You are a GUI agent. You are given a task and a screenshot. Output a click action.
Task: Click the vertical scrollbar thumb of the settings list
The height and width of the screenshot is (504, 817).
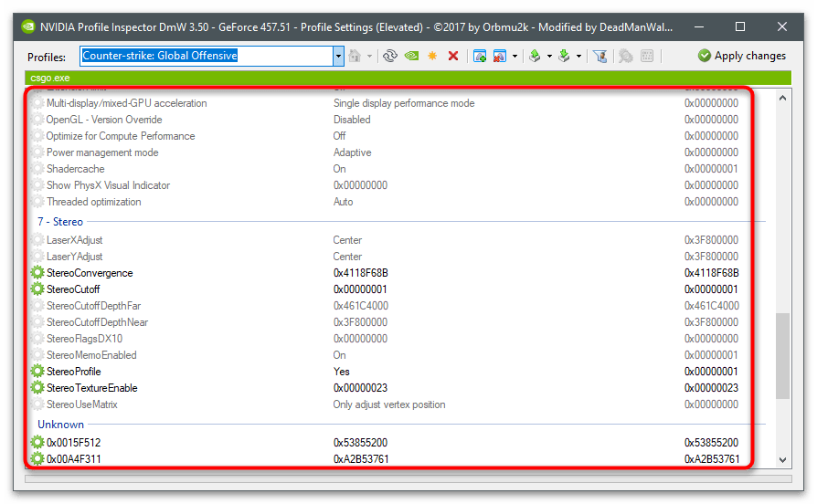click(x=782, y=355)
